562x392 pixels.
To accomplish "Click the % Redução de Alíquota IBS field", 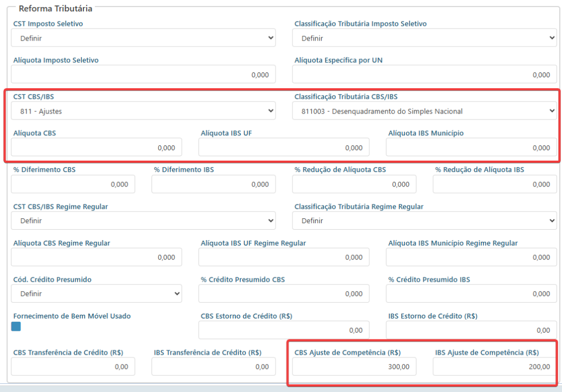I will (494, 184).
